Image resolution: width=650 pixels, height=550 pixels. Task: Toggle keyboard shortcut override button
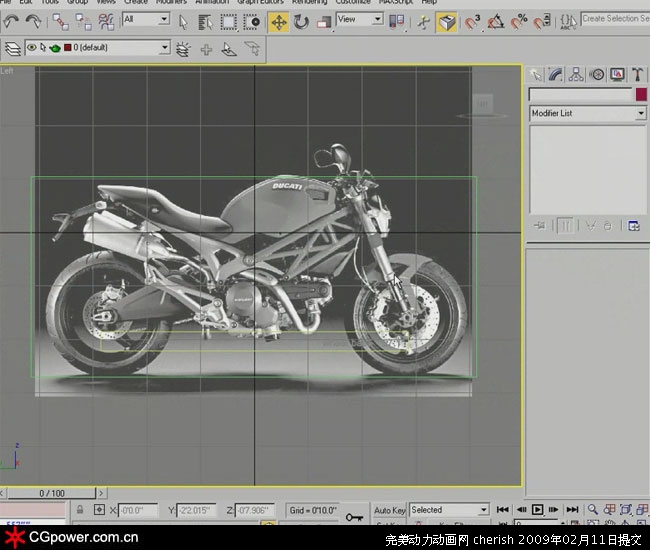pos(446,22)
